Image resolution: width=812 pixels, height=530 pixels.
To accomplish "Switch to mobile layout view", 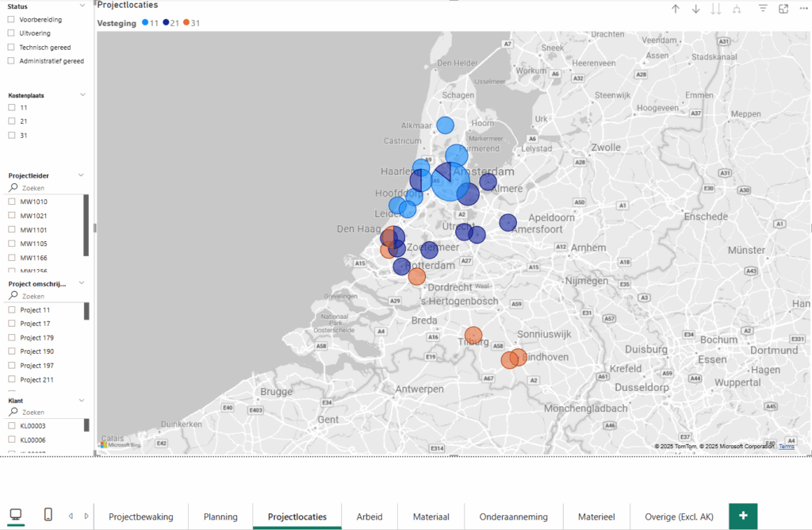I will tap(48, 515).
